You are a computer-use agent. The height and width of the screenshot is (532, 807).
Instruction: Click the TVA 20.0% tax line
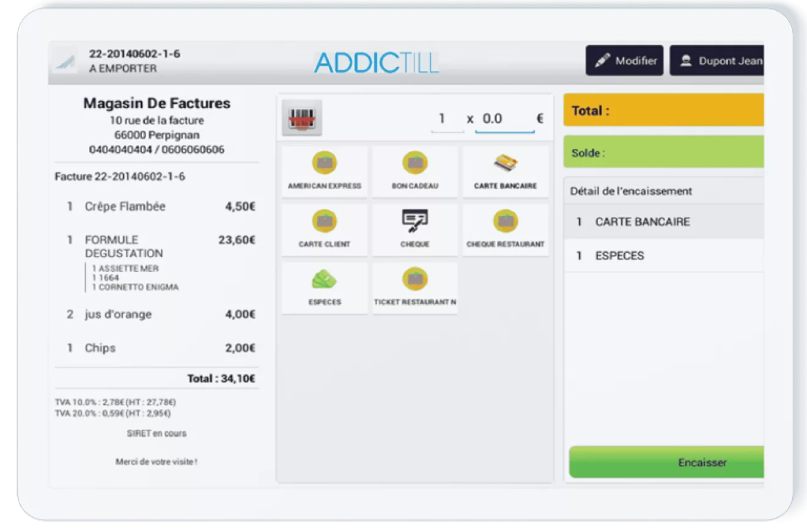(x=113, y=414)
